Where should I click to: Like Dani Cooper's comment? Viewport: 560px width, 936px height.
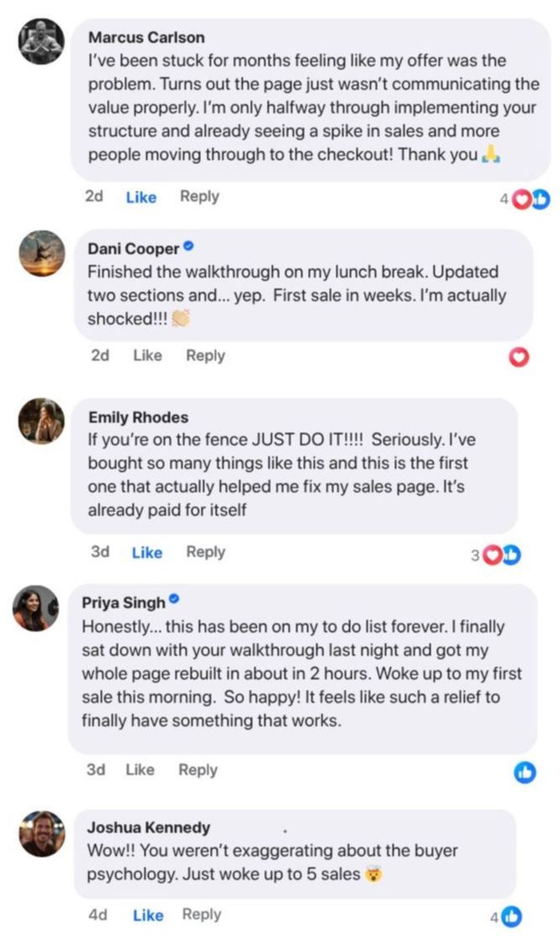[x=148, y=356]
